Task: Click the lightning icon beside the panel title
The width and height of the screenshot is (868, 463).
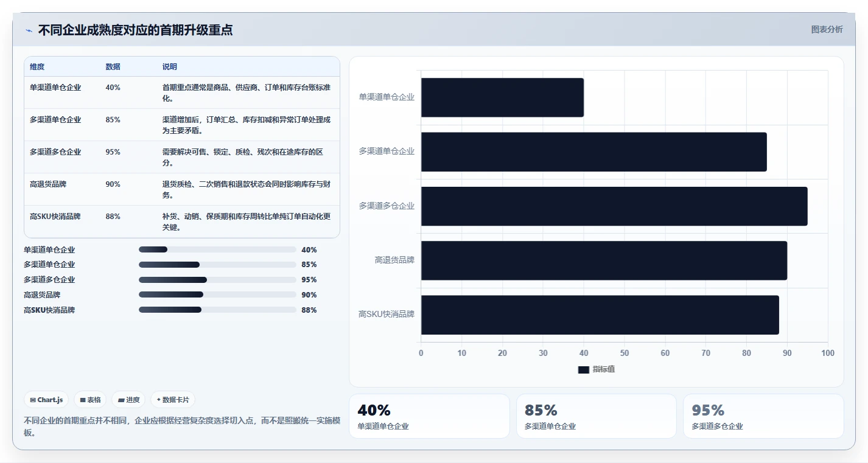Action: click(x=29, y=30)
